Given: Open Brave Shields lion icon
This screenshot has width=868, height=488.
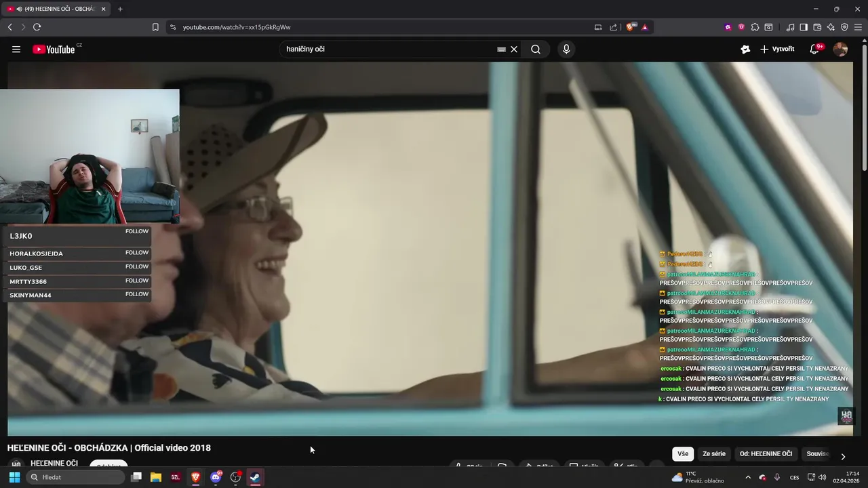Looking at the screenshot, I should click(631, 27).
